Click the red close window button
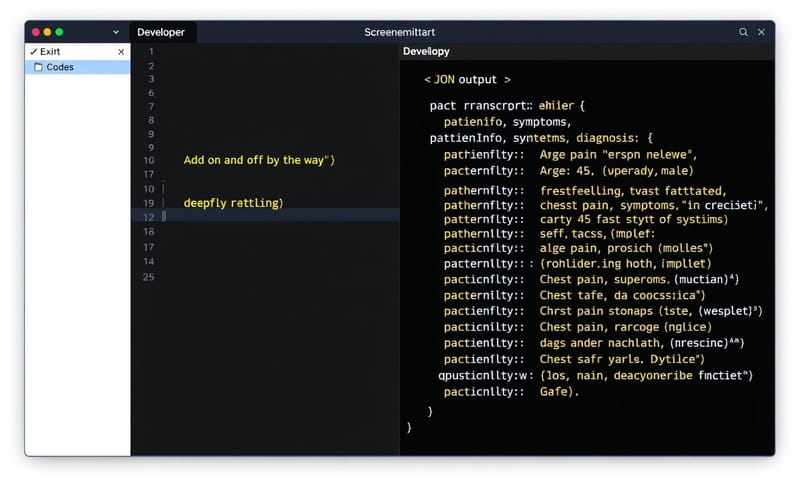The width and height of the screenshot is (800, 480). coord(36,32)
